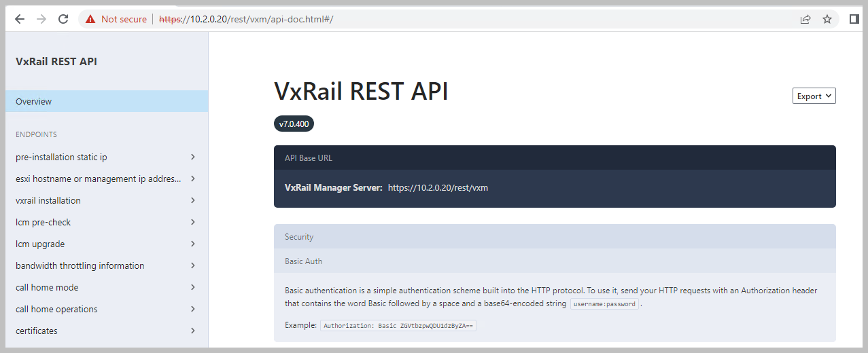Image resolution: width=868 pixels, height=353 pixels.
Task: Select Overview in the sidebar
Action: click(34, 101)
